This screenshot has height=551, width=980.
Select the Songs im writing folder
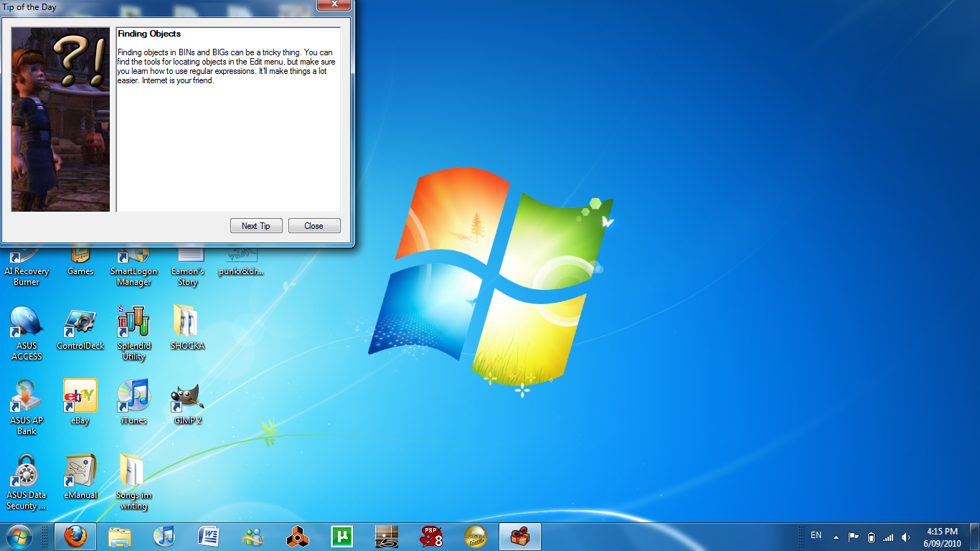coord(133,473)
